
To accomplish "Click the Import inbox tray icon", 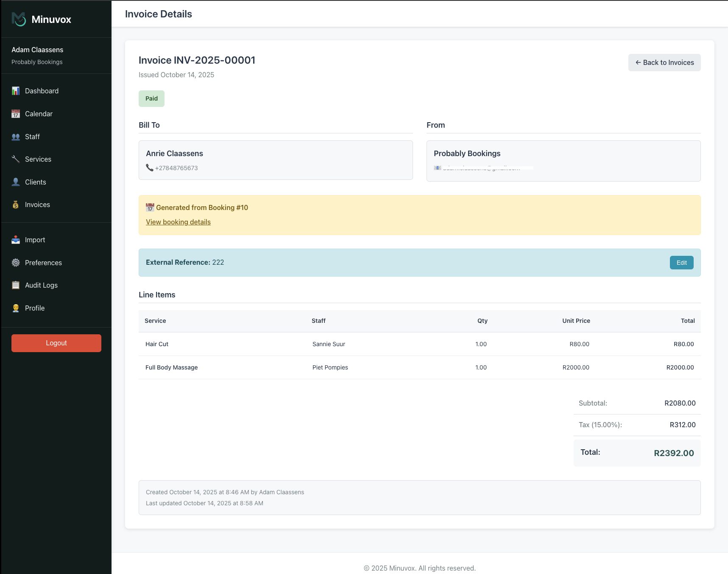I will 16,240.
